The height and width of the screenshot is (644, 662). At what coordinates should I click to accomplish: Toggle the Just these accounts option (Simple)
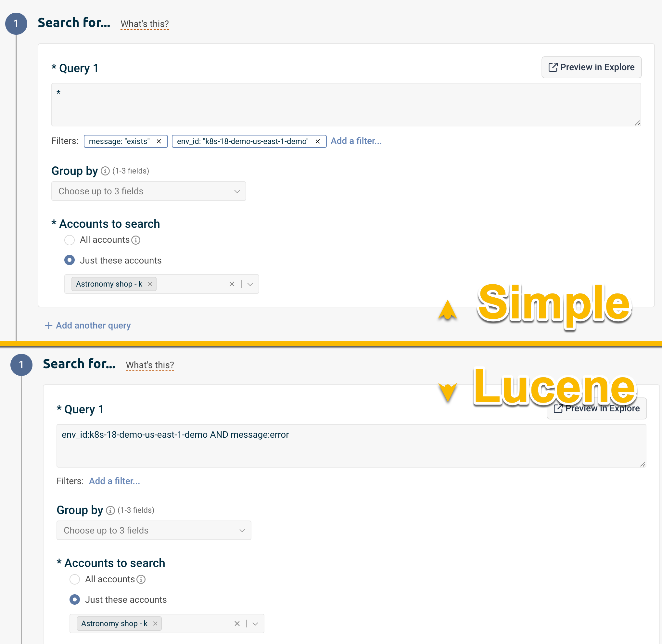[70, 260]
